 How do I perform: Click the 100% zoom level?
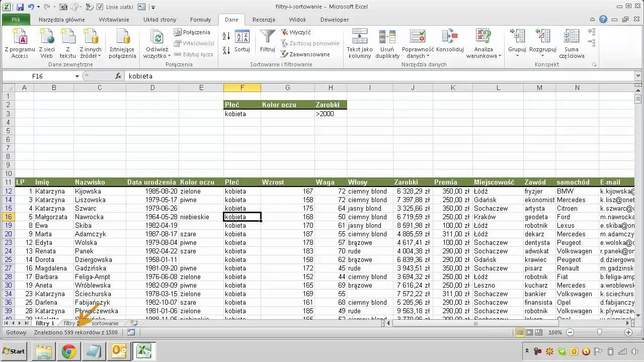555,332
